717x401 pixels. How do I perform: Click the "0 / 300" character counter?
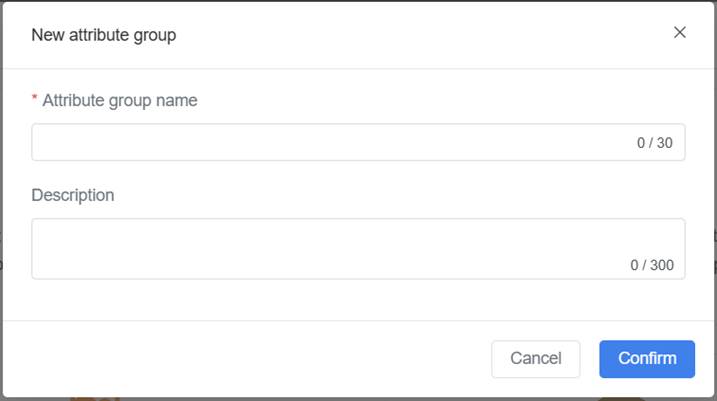[652, 265]
